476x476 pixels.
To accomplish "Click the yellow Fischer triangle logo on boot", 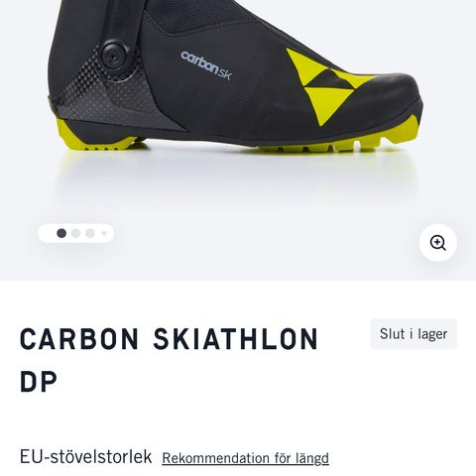I will [325, 86].
